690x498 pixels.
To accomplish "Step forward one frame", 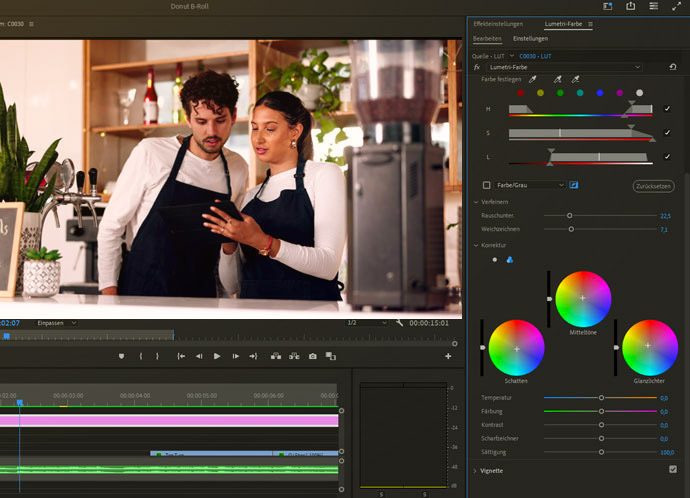I will [x=235, y=356].
